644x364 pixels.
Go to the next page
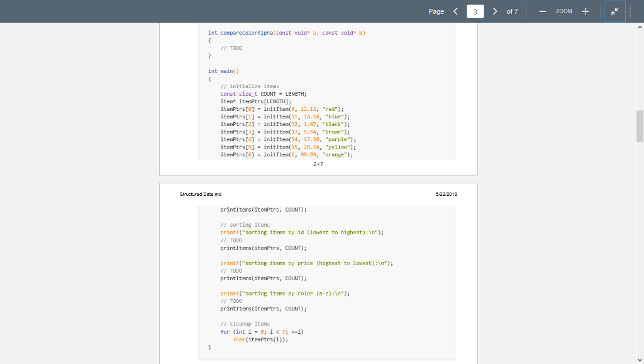coord(496,11)
